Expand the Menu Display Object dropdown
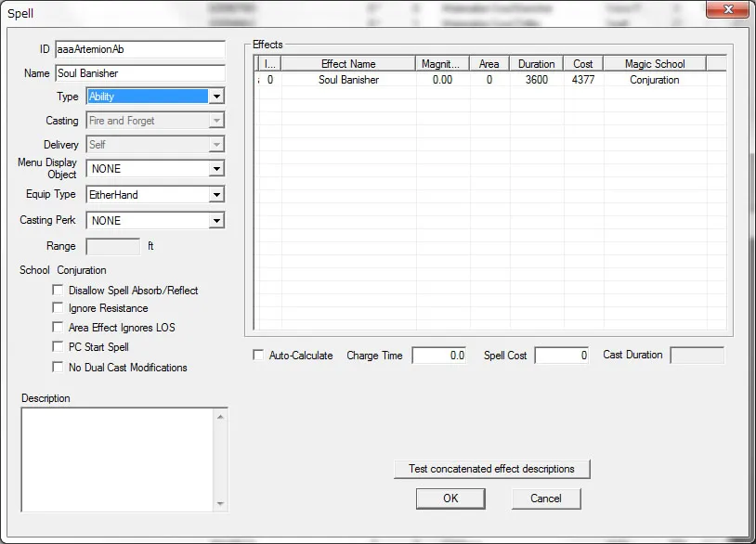This screenshot has width=756, height=544. coord(216,169)
